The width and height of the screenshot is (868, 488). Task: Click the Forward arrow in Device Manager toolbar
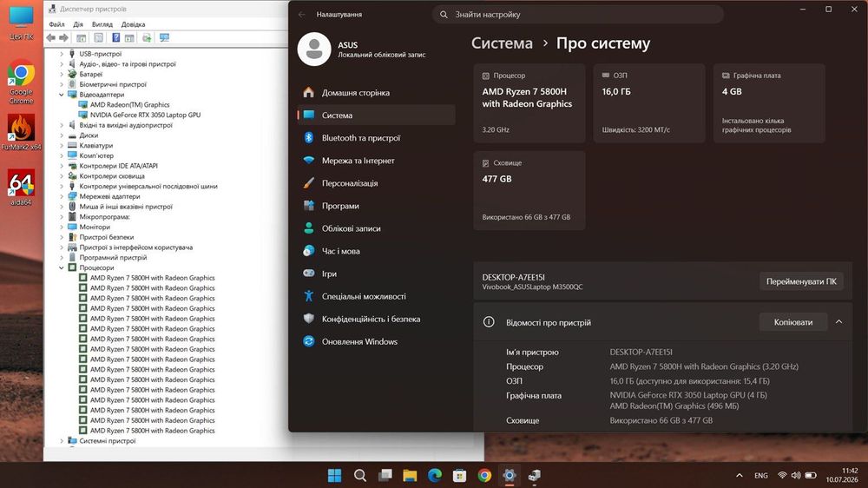click(63, 37)
